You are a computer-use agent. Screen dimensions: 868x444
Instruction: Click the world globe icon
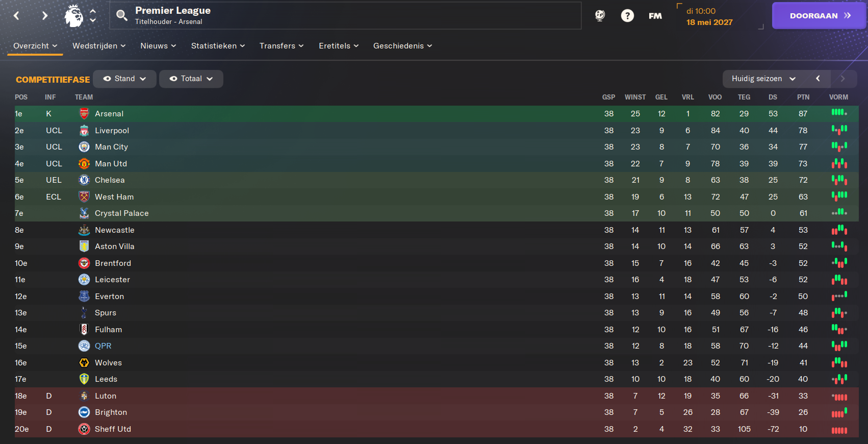600,16
